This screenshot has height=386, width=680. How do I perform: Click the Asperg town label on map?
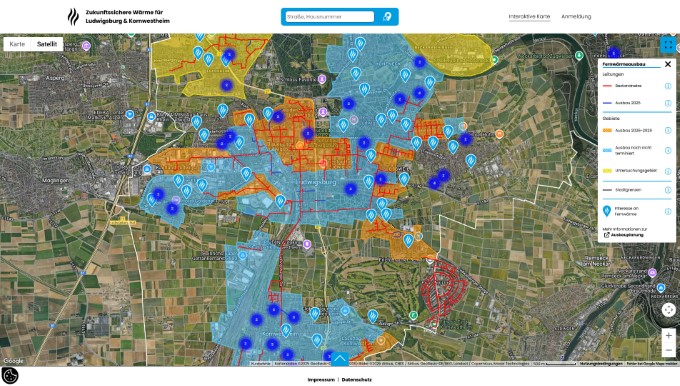tap(56, 78)
